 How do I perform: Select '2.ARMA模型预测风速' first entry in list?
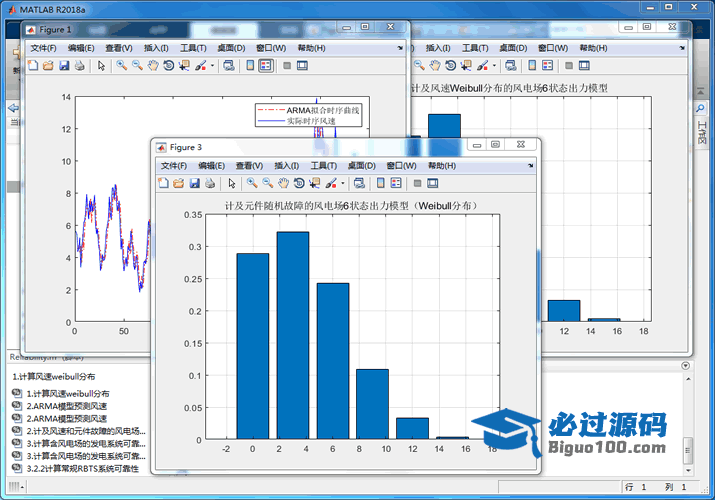[66, 406]
